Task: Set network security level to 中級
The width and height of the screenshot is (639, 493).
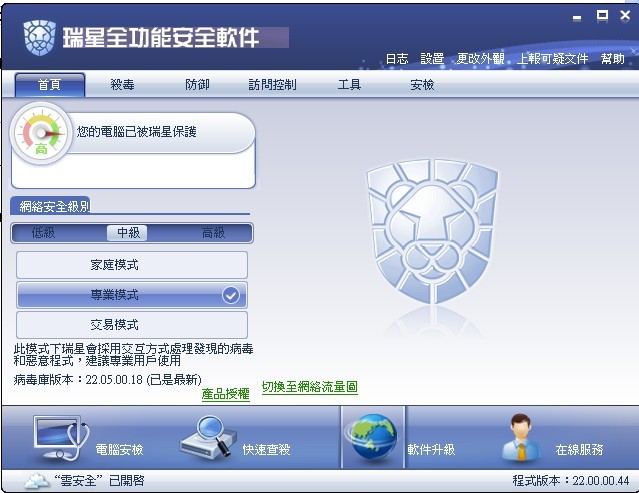Action: [128, 233]
